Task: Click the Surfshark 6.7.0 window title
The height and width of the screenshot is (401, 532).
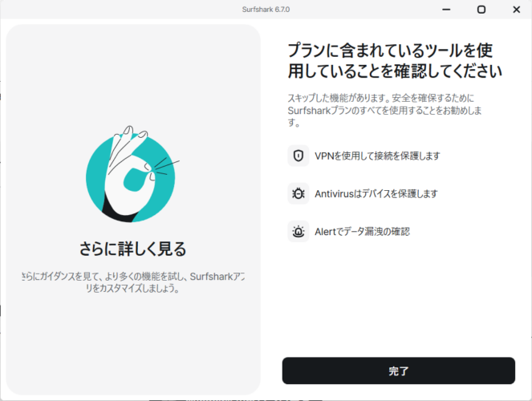Action: (266, 10)
